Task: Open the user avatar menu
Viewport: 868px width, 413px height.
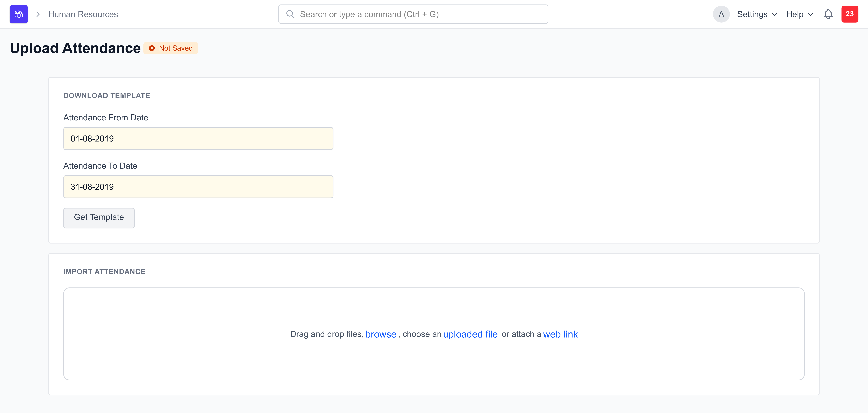Action: coord(721,14)
